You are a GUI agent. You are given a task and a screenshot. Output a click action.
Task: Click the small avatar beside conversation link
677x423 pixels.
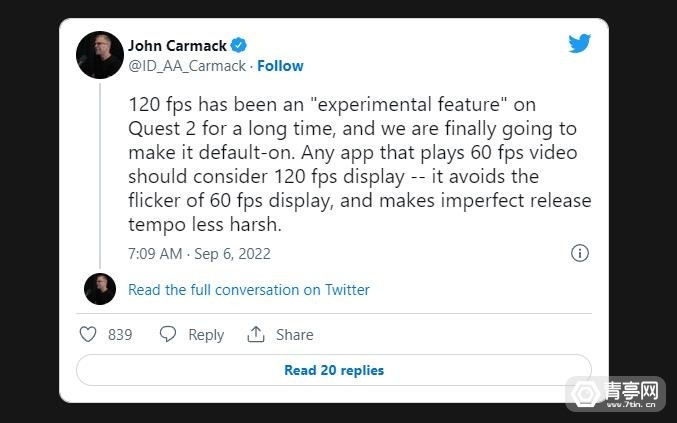coord(100,289)
